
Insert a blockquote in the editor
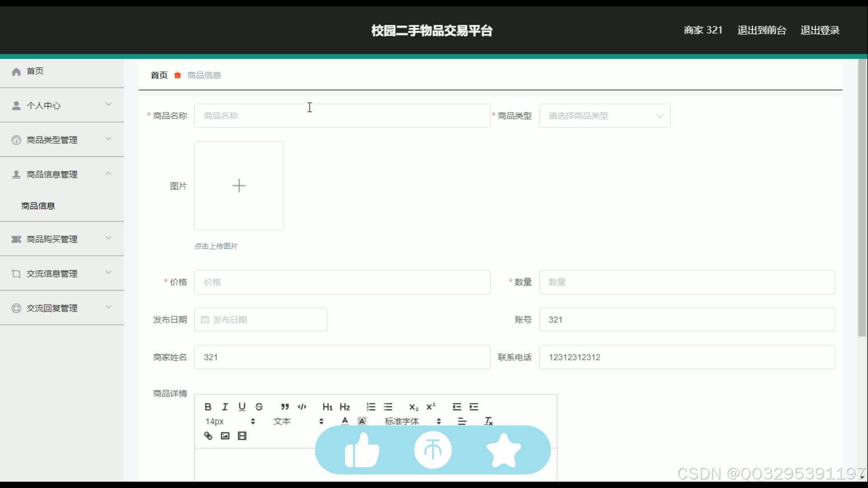(285, 407)
